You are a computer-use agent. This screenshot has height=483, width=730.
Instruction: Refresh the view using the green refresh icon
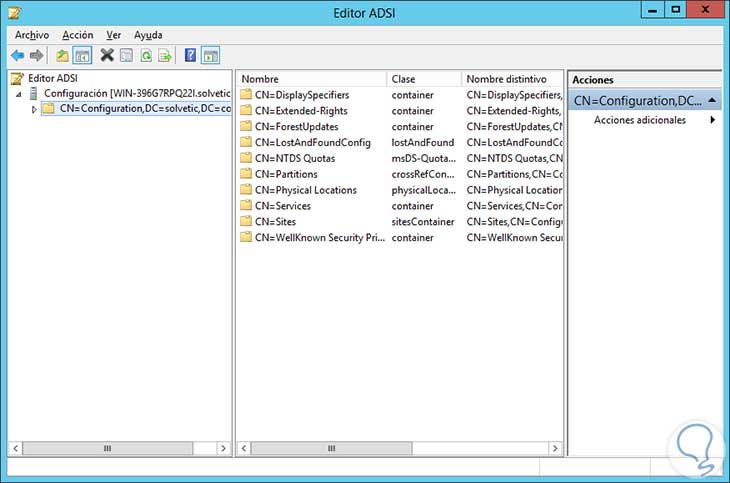click(x=146, y=56)
